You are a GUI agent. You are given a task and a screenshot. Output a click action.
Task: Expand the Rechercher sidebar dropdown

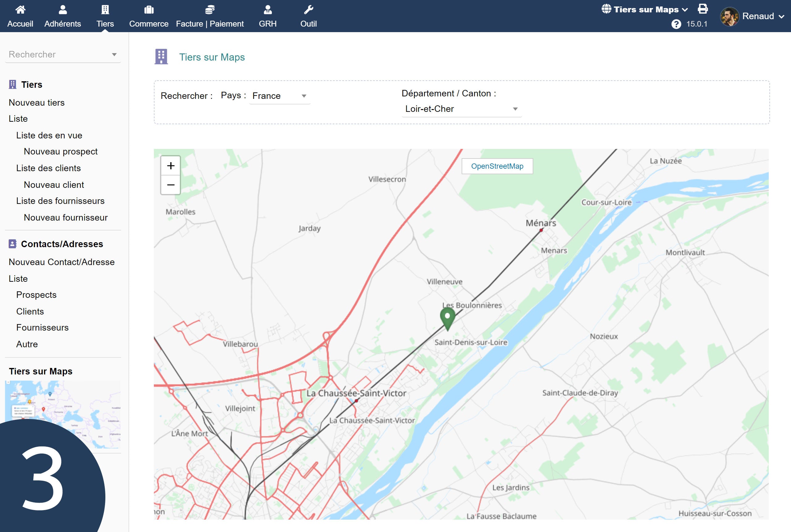pos(63,55)
